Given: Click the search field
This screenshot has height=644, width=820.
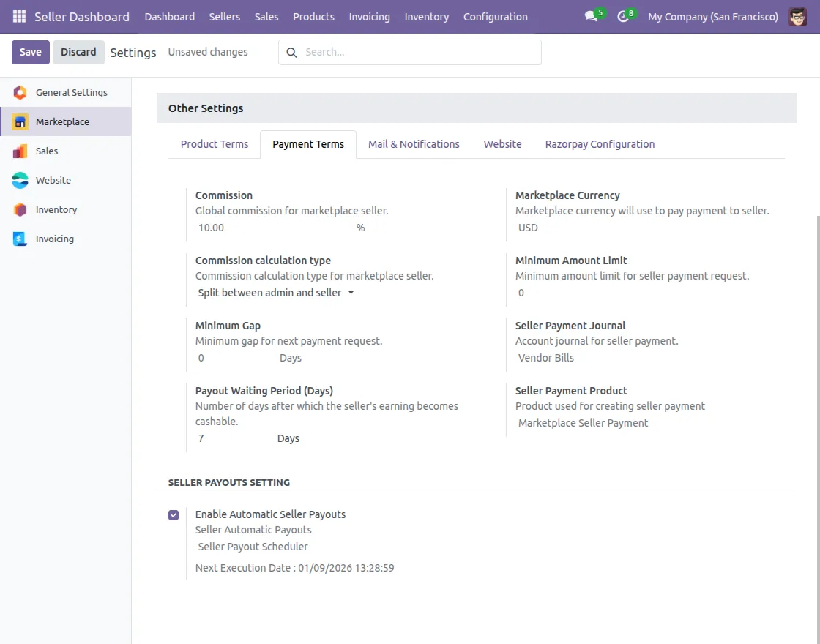Looking at the screenshot, I should (x=410, y=52).
